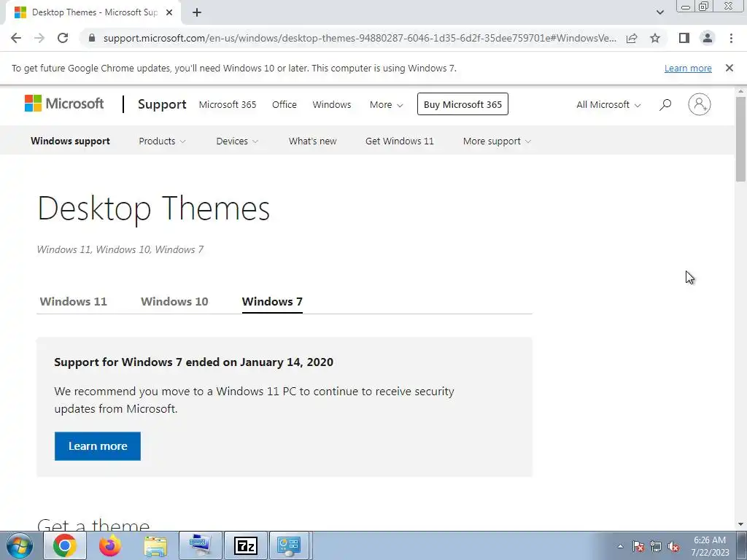Open Get Windows 11 link
This screenshot has width=747, height=560.
coord(399,141)
